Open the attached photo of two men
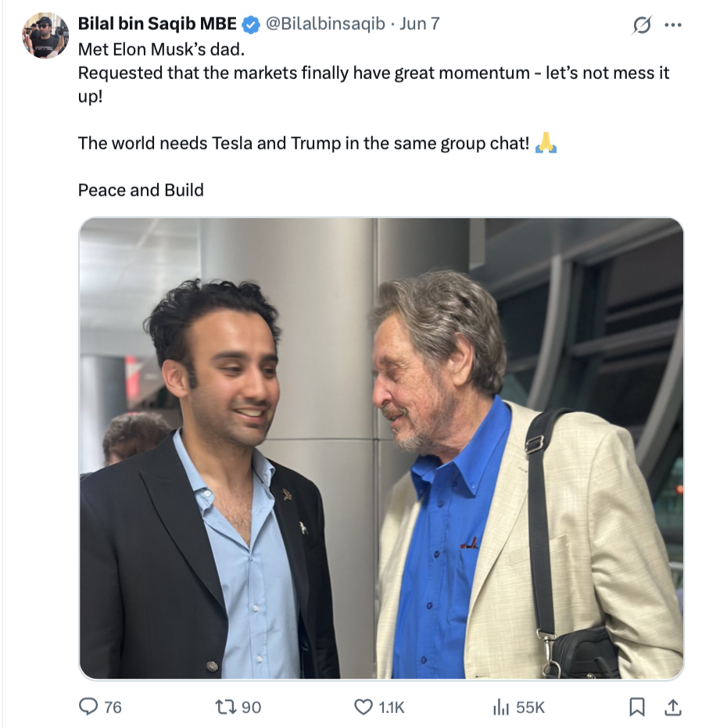The height and width of the screenshot is (728, 702). tap(381, 448)
